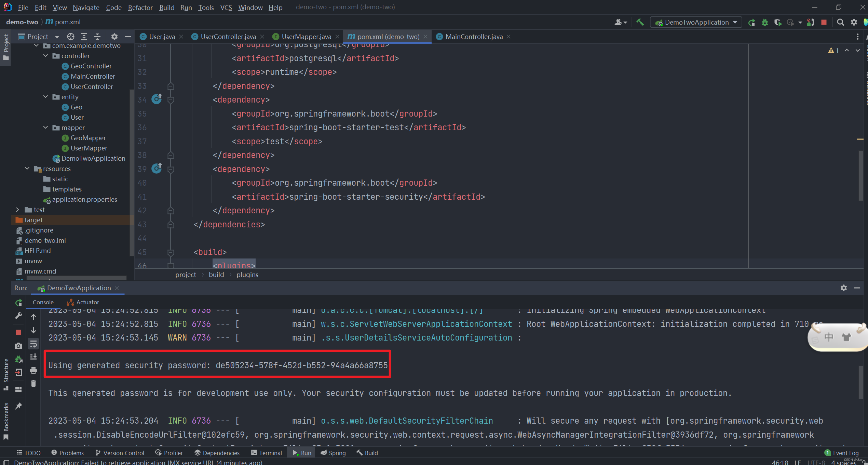
Task: Expand the test folder in the project tree
Action: 17,209
